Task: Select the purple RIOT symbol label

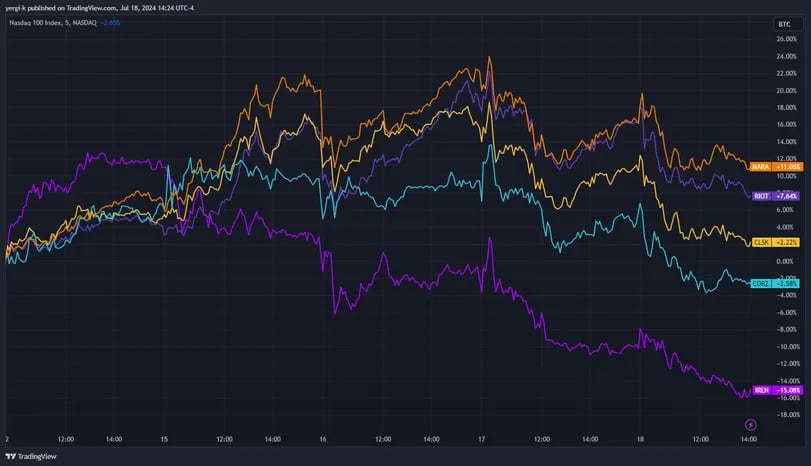Action: coord(761,196)
